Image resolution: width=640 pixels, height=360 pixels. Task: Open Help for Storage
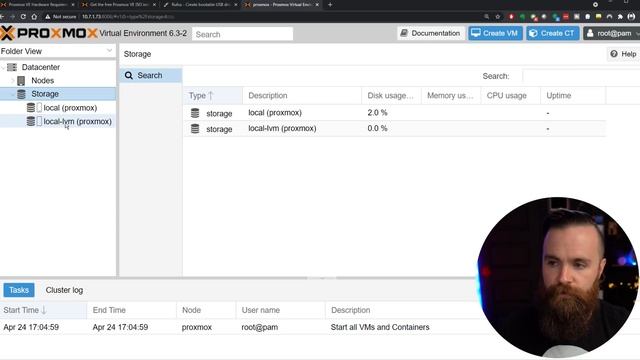[x=623, y=54]
